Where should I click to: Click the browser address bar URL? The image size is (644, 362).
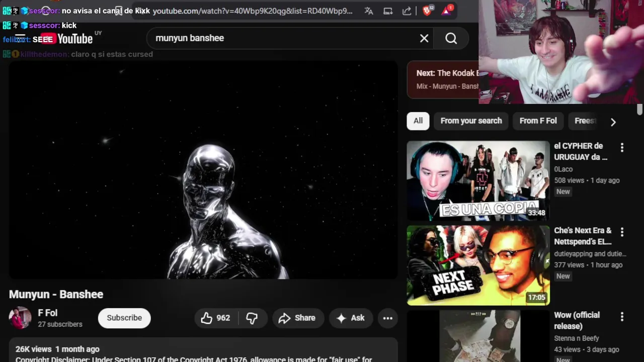click(x=253, y=11)
